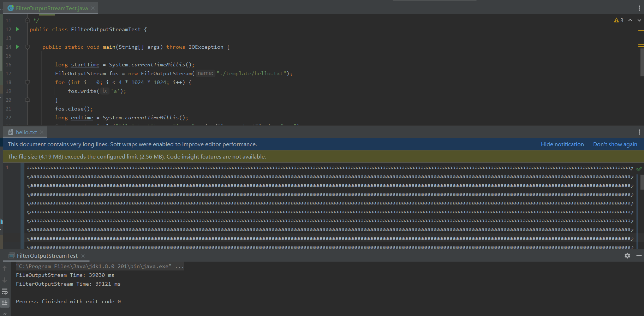Click the startTime variable on line 16
The height and width of the screenshot is (316, 644).
click(x=85, y=65)
